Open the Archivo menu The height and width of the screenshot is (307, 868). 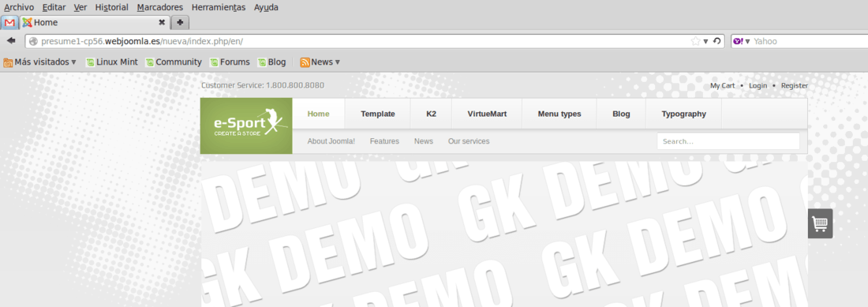click(x=19, y=7)
